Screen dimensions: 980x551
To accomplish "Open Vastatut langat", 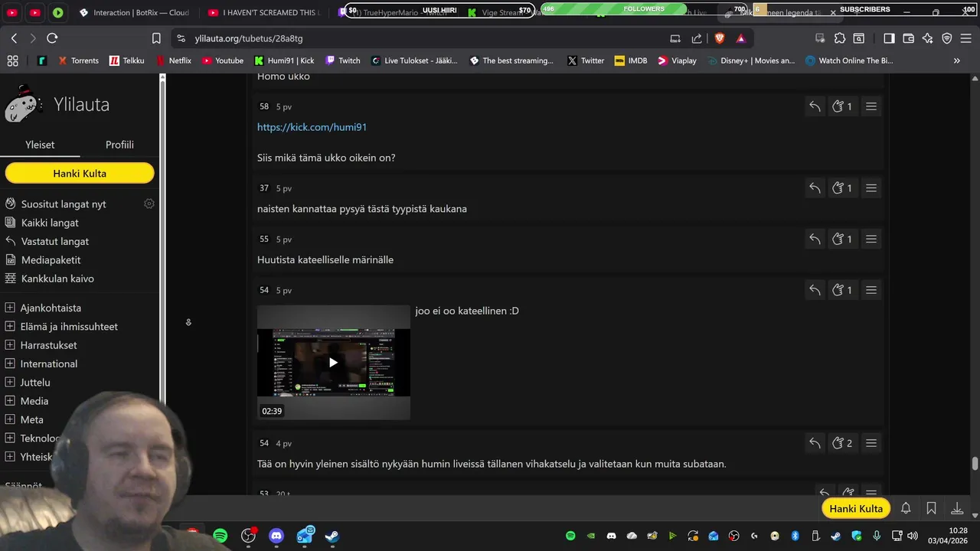I will point(55,241).
